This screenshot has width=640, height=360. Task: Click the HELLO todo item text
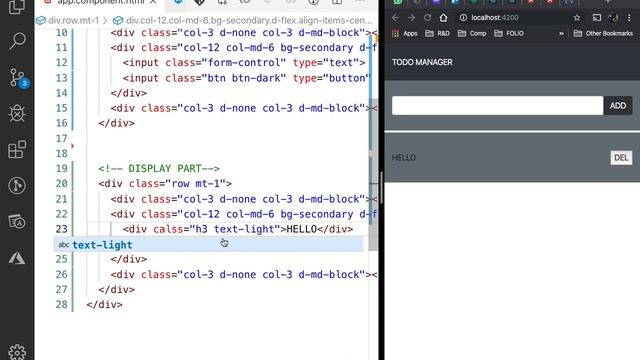[404, 158]
